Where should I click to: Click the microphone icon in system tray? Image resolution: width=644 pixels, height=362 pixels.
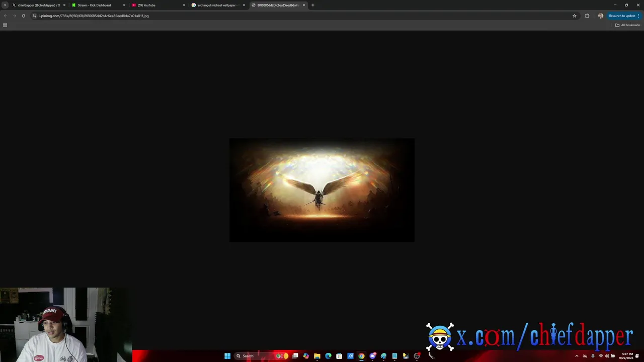click(593, 356)
